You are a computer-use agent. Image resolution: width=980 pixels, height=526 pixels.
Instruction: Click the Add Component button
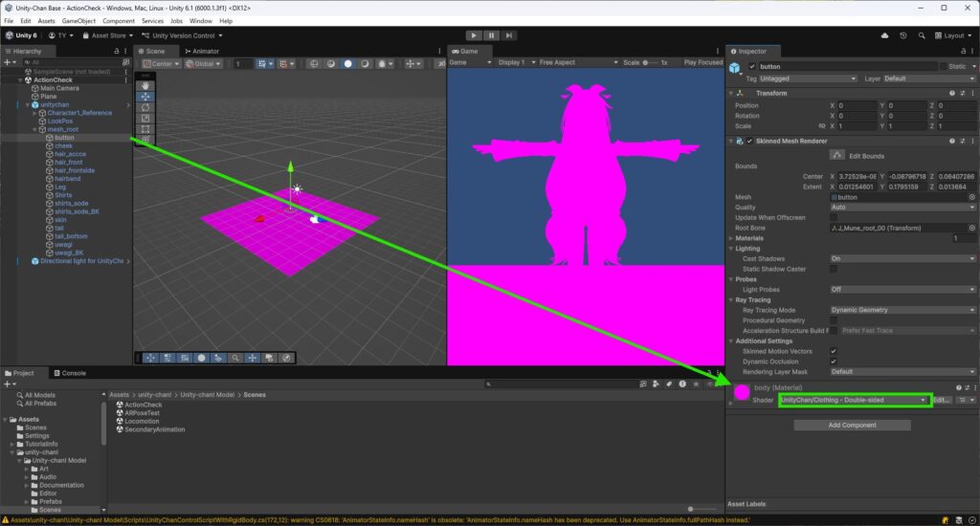(852, 425)
